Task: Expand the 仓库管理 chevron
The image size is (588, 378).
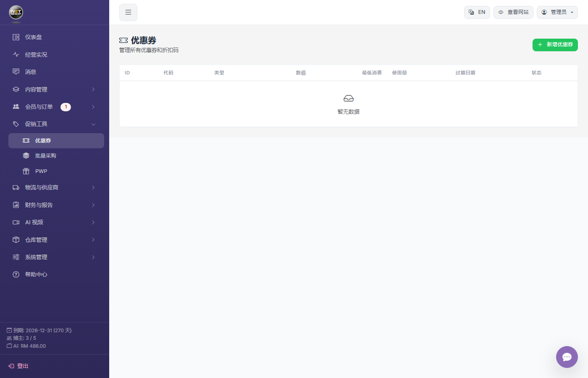Action: (x=93, y=240)
